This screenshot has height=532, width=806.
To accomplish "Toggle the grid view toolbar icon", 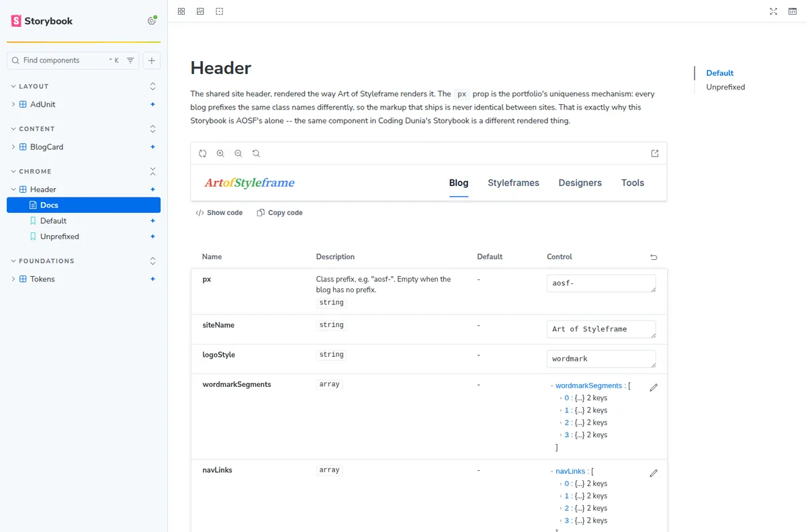I will (181, 11).
